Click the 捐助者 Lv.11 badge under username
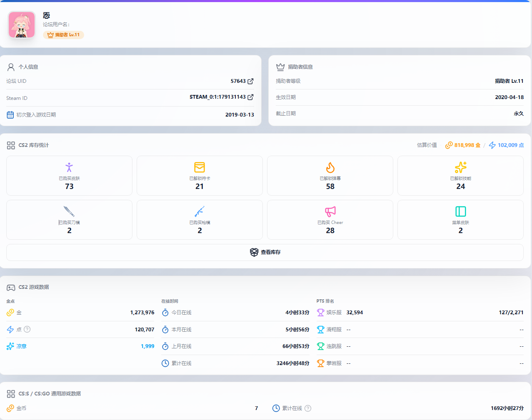The image size is (532, 420). [63, 35]
